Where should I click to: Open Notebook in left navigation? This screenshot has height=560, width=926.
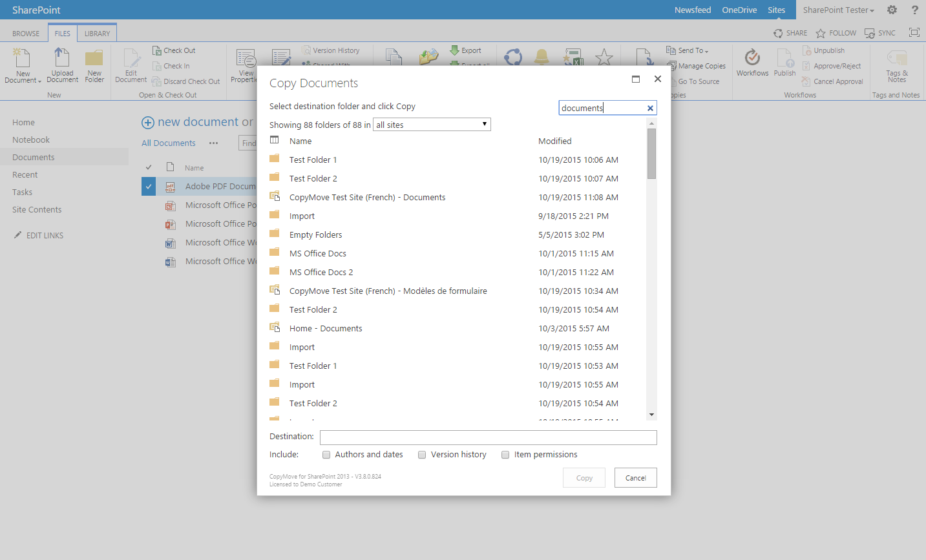pyautogui.click(x=31, y=140)
